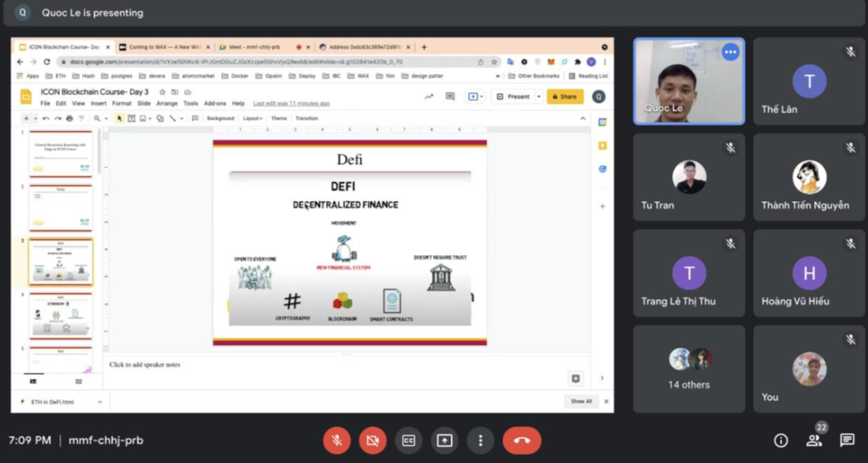Open the comment history icon in Slides
Screen dimensions: 868x463
(x=450, y=97)
